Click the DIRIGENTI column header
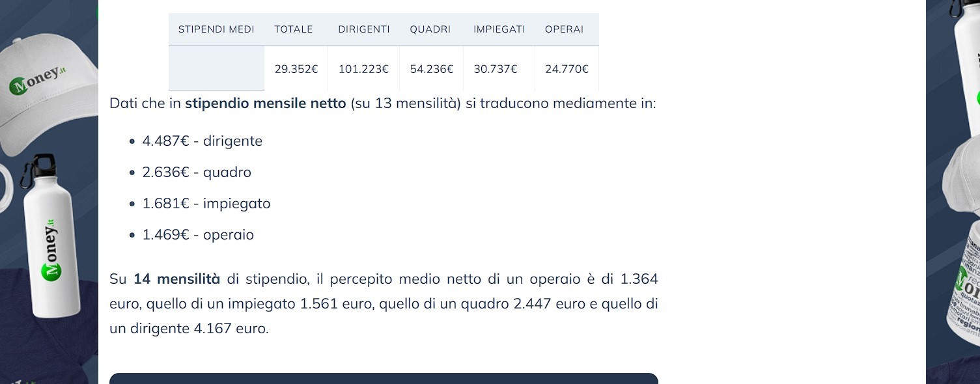This screenshot has height=384, width=980. pos(363,29)
